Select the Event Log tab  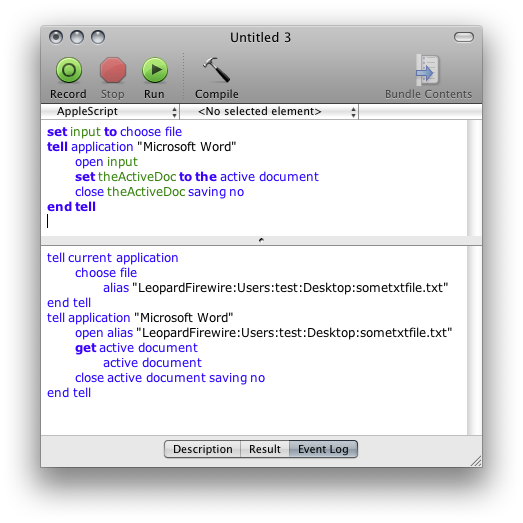[323, 449]
